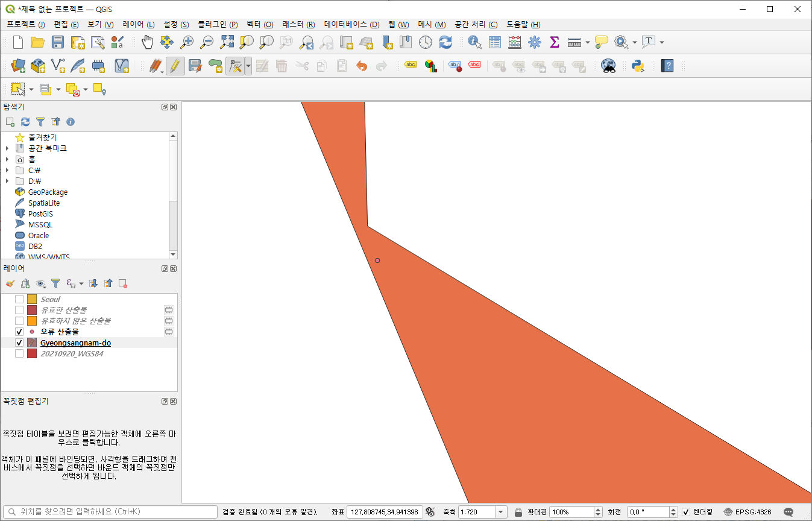Toggle editing with the yellow pencil icon
This screenshot has width=812, height=521.
(175, 66)
